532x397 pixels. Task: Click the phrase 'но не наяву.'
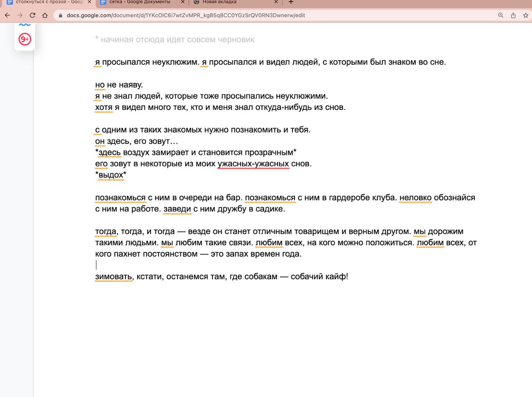[119, 85]
